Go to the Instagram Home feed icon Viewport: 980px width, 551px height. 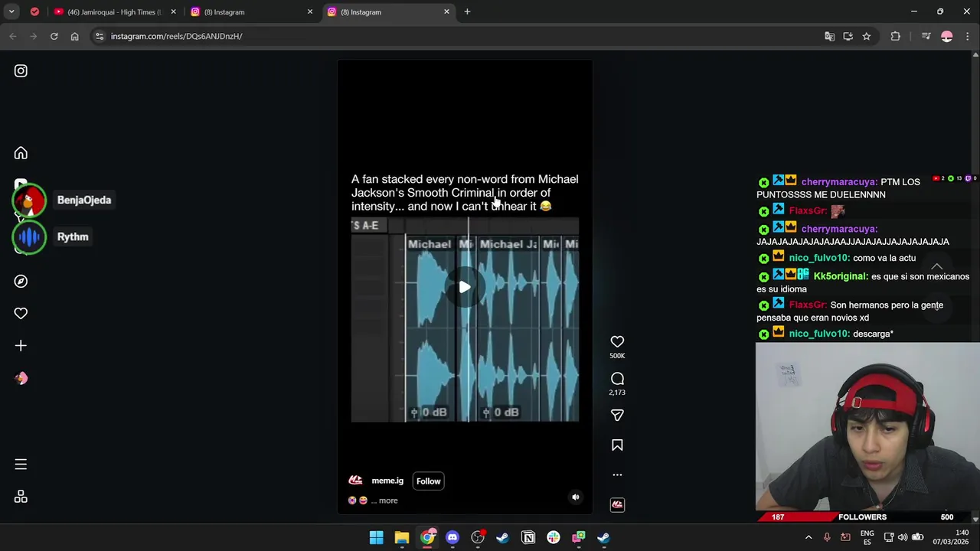21,153
